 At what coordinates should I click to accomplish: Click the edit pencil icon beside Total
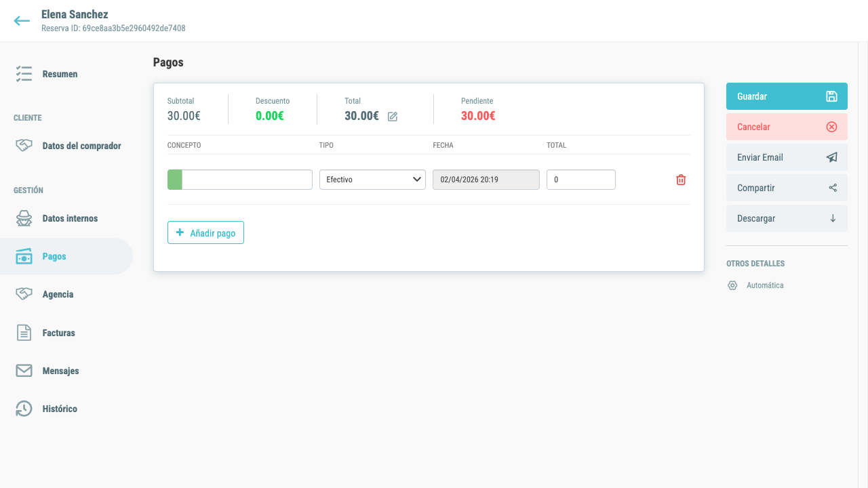click(393, 117)
